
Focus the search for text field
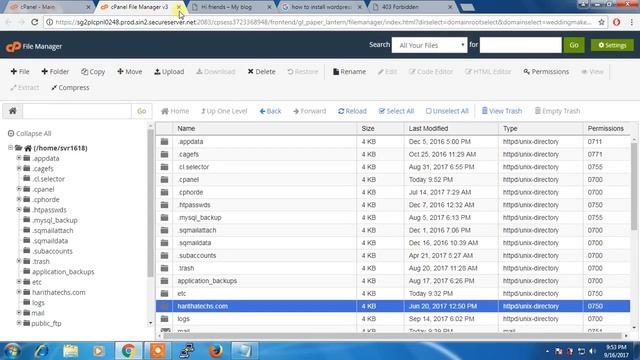(x=520, y=45)
